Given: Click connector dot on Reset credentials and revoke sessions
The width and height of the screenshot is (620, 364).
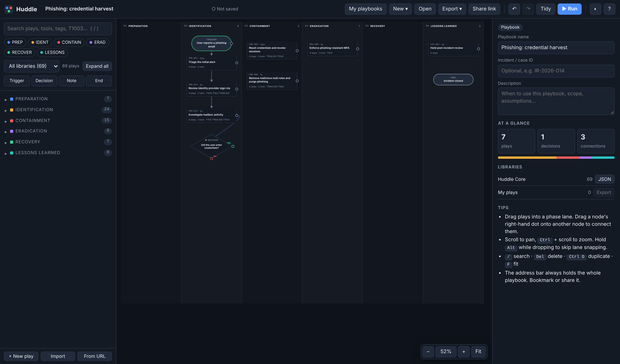Looking at the screenshot, I should click(297, 51).
